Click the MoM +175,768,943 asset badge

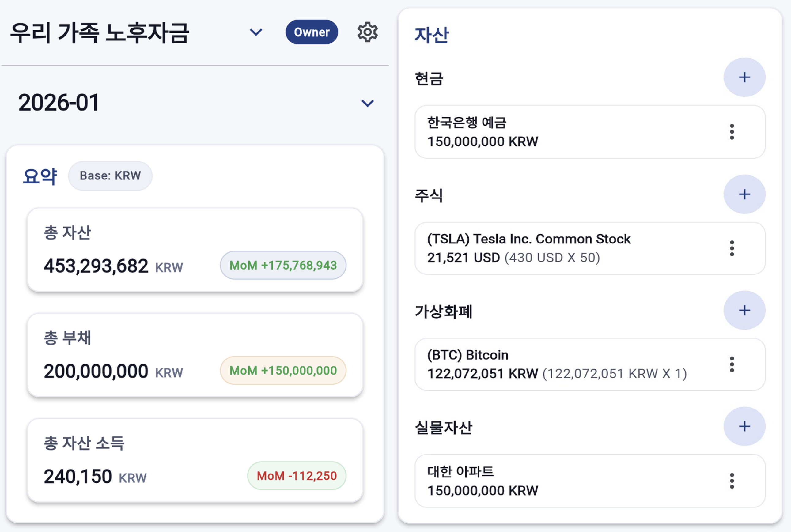tap(283, 265)
